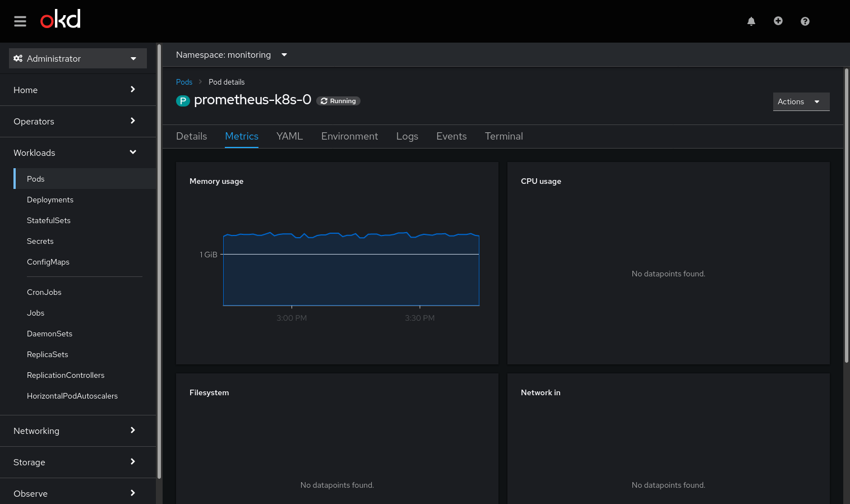Screen dimensions: 850x504
Task: Click the OKD logo
Action: click(x=61, y=20)
